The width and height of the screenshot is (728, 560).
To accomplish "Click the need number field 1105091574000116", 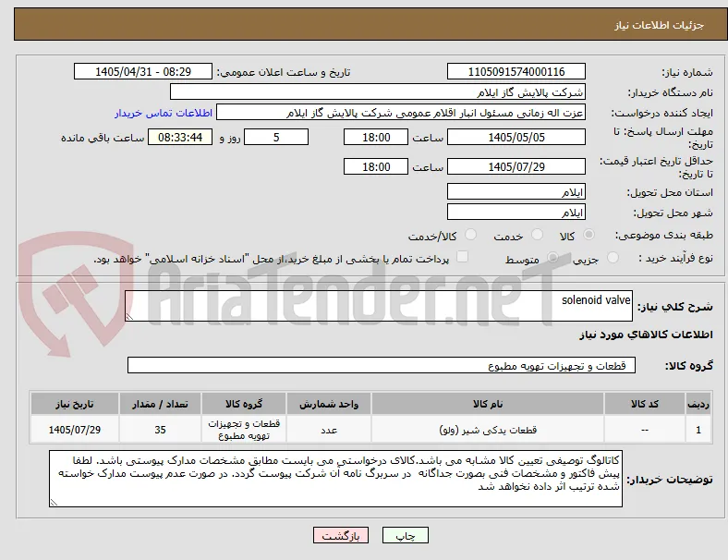I will pyautogui.click(x=516, y=71).
